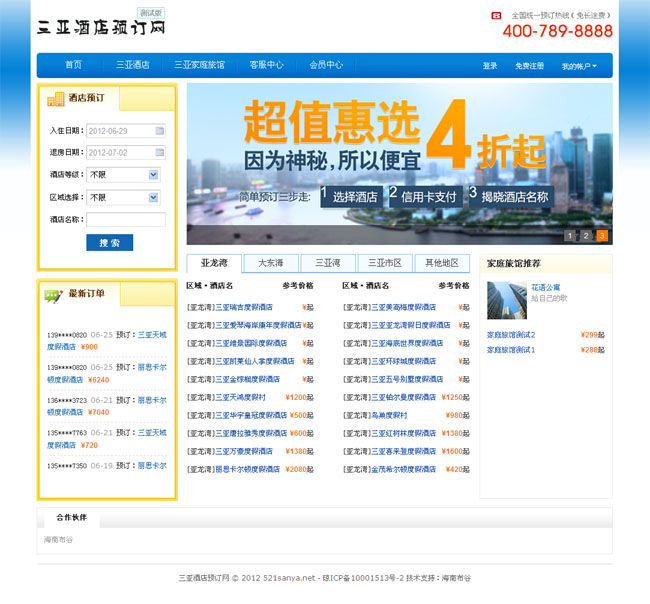
Task: Click the latest orders chat bubble icon
Action: tap(53, 294)
